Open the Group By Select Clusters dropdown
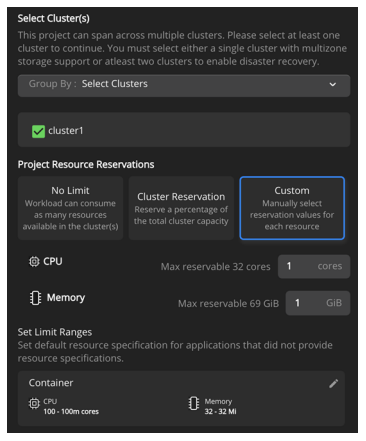 [x=184, y=86]
